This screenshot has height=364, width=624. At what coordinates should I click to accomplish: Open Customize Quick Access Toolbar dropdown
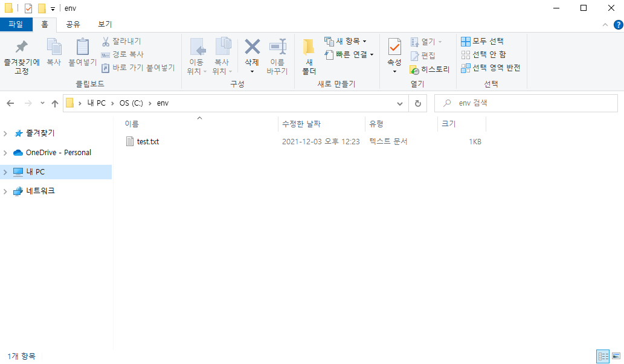click(x=53, y=8)
